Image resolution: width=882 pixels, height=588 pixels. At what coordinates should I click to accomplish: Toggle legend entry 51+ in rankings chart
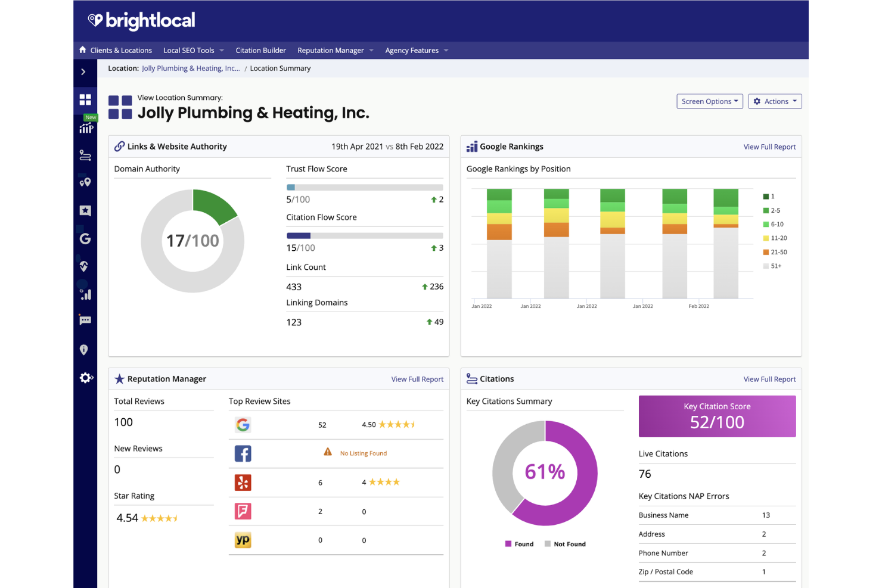(772, 266)
